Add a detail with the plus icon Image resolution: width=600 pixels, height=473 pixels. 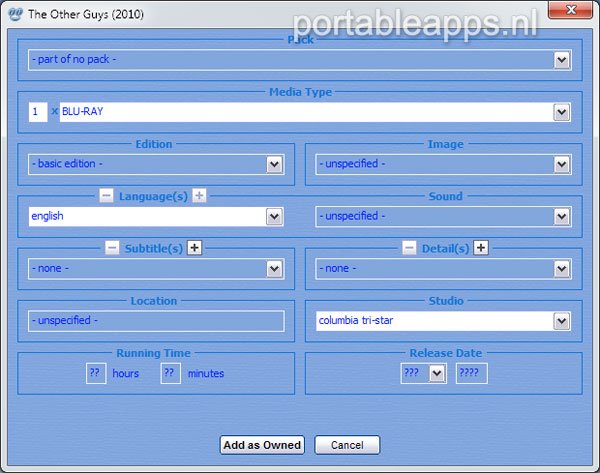point(480,248)
